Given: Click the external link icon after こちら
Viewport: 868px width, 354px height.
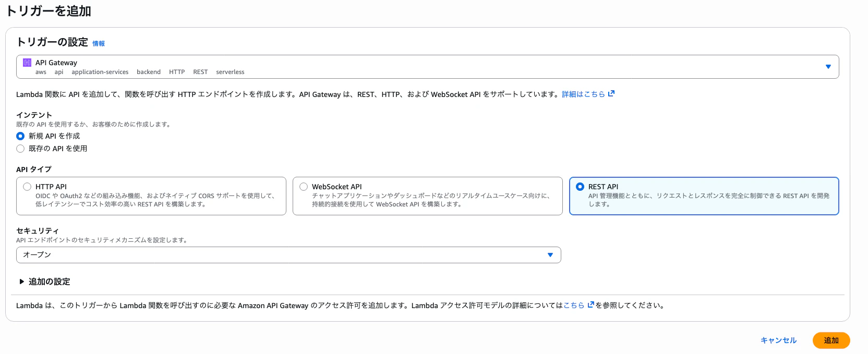Looking at the screenshot, I should [x=590, y=305].
